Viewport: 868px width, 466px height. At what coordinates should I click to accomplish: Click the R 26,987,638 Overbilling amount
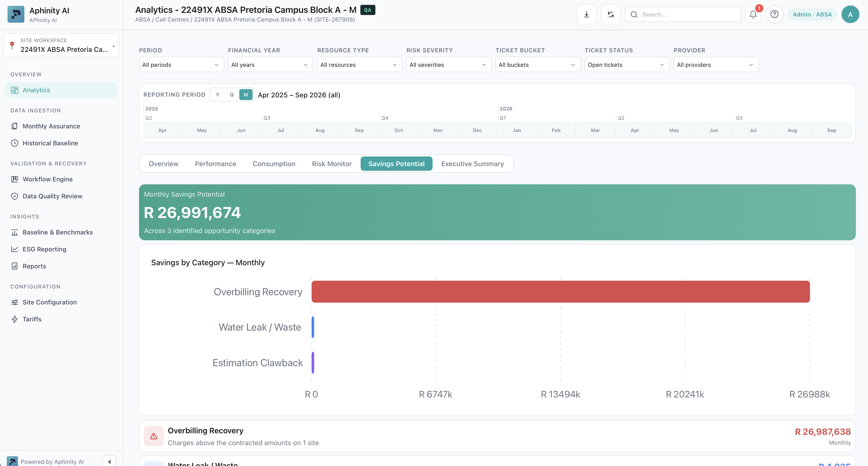click(822, 432)
